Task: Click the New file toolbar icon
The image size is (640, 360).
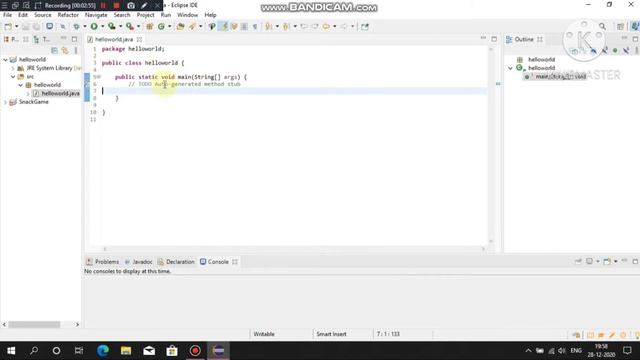Action: [8, 27]
